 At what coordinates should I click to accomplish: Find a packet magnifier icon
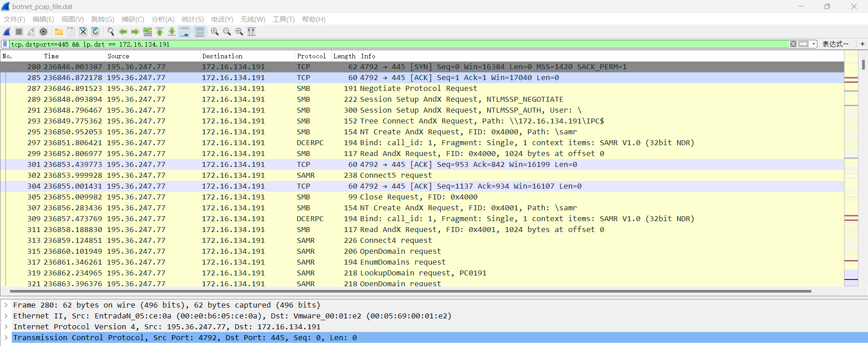(x=111, y=32)
